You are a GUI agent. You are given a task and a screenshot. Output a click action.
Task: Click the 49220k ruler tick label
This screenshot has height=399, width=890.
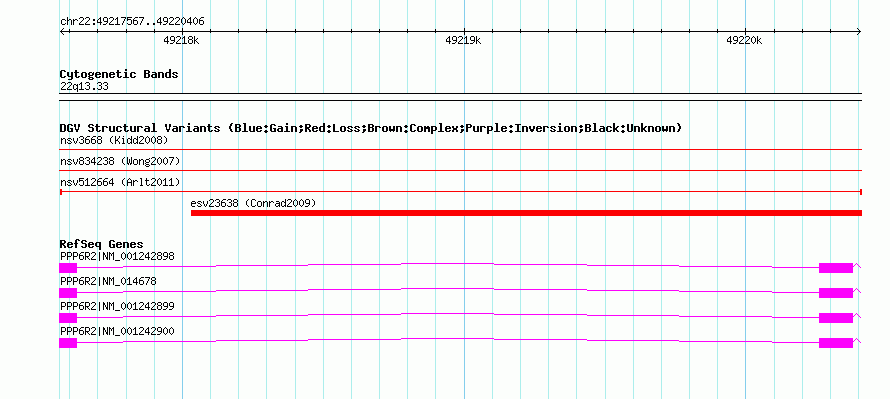pos(744,40)
